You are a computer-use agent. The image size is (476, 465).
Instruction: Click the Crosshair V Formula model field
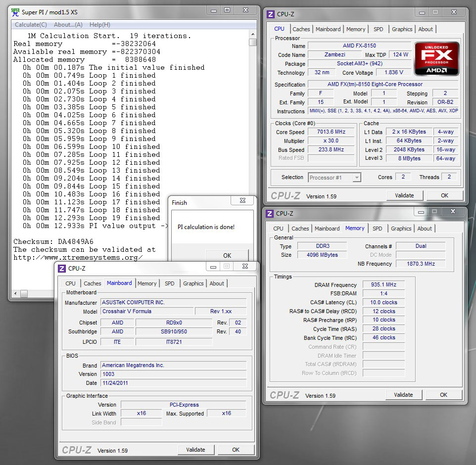147,312
